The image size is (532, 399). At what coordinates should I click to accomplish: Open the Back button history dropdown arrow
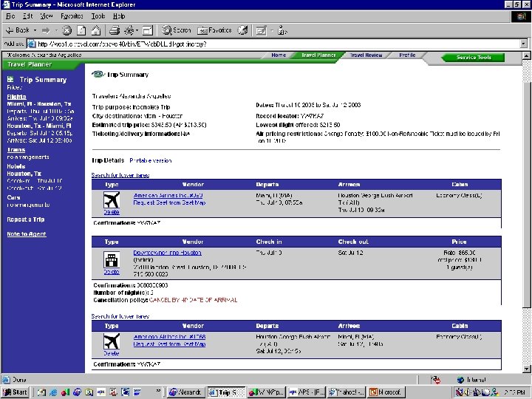35,30
